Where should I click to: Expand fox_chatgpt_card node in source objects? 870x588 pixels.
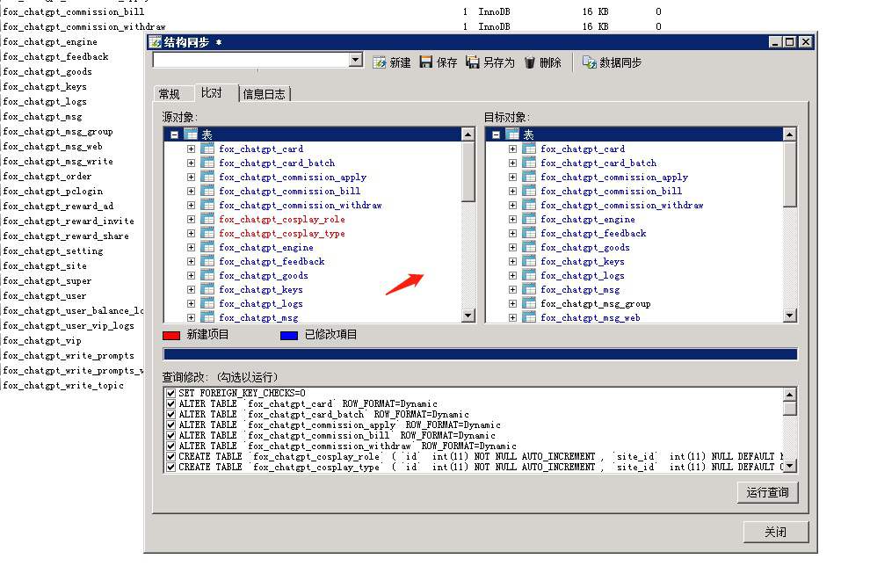pos(191,149)
